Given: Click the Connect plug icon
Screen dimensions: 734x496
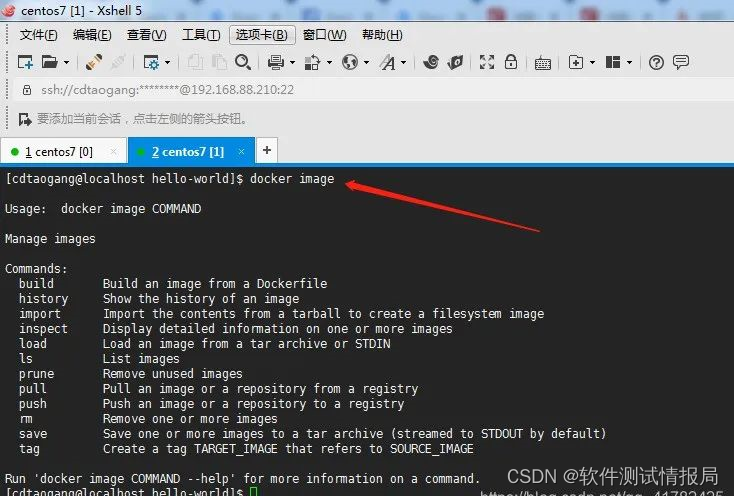Looking at the screenshot, I should coord(94,62).
